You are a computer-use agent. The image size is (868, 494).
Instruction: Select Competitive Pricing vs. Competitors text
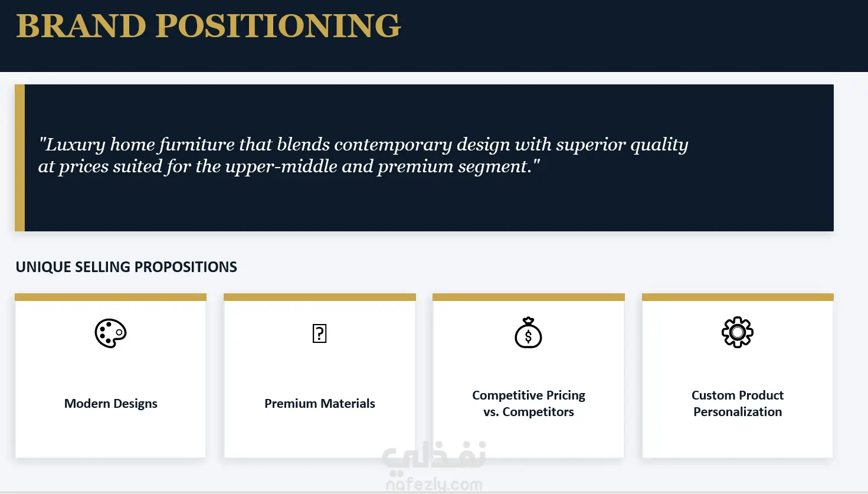529,404
